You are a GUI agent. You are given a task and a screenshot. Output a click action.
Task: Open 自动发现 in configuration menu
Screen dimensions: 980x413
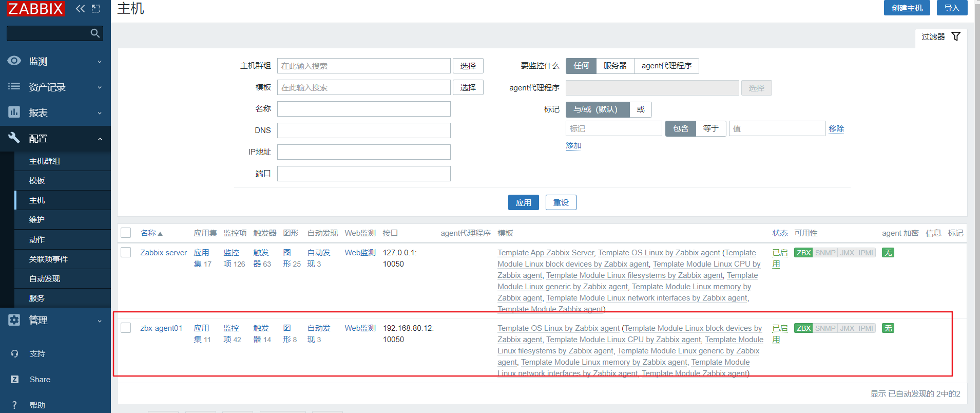63,278
